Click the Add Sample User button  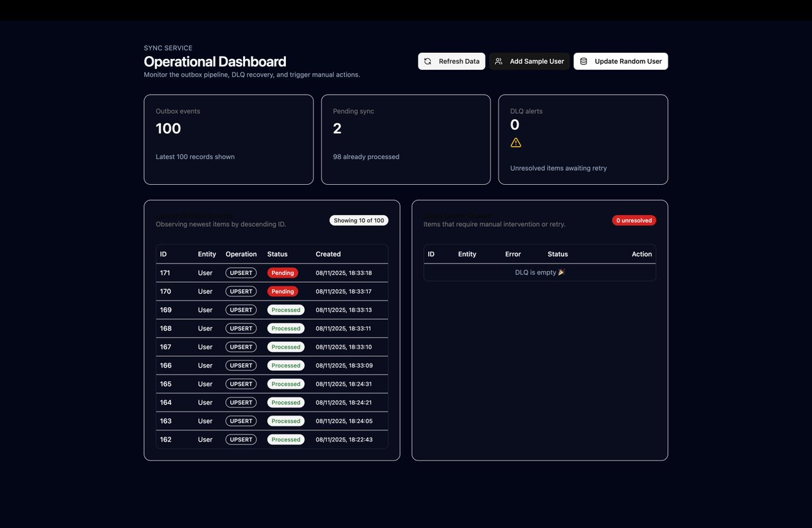(529, 61)
